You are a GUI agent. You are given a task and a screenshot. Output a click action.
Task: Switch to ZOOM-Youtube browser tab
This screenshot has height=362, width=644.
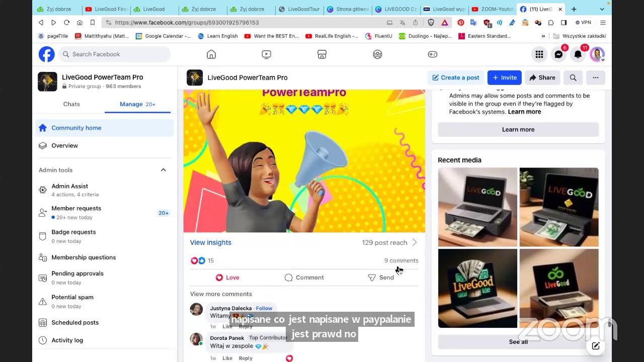tap(493, 9)
